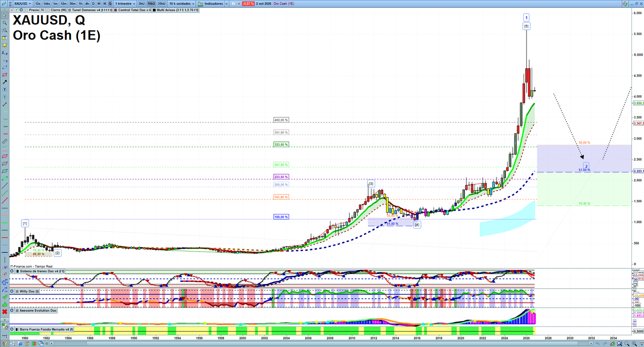
Task: Click the red add-panel plus icon
Action: click(12, 10)
